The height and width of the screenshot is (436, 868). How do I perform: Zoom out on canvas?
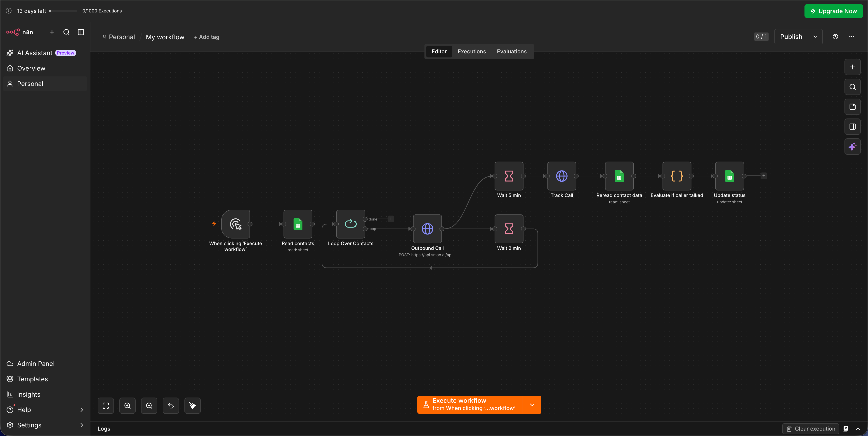click(x=149, y=406)
